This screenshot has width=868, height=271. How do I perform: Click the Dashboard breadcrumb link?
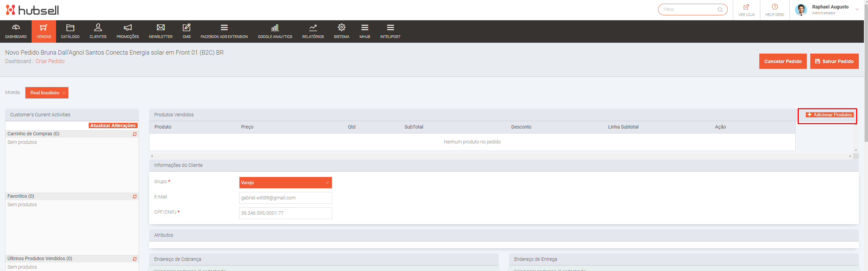click(18, 61)
